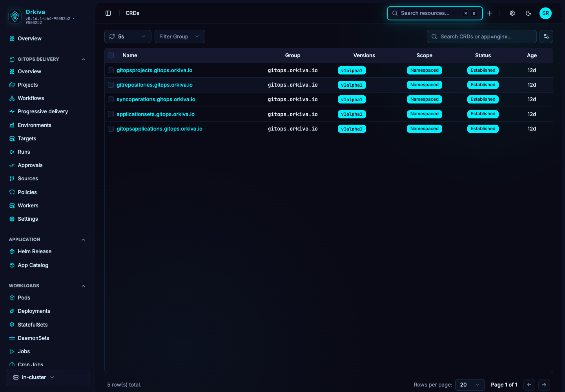Click the Status column header

[483, 55]
